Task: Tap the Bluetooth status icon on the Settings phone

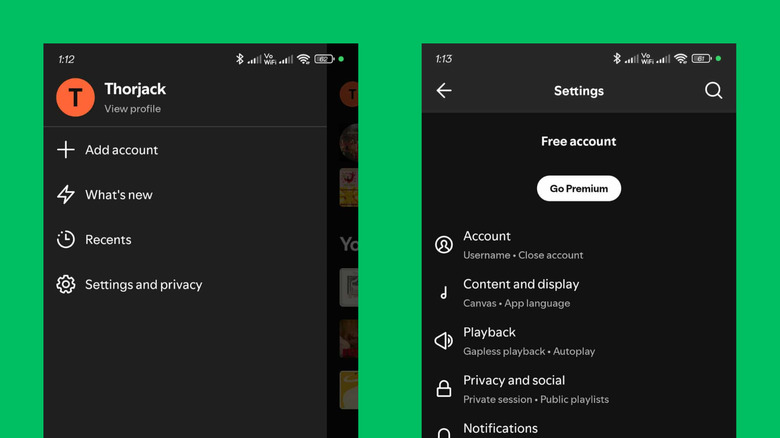Action: click(x=617, y=59)
